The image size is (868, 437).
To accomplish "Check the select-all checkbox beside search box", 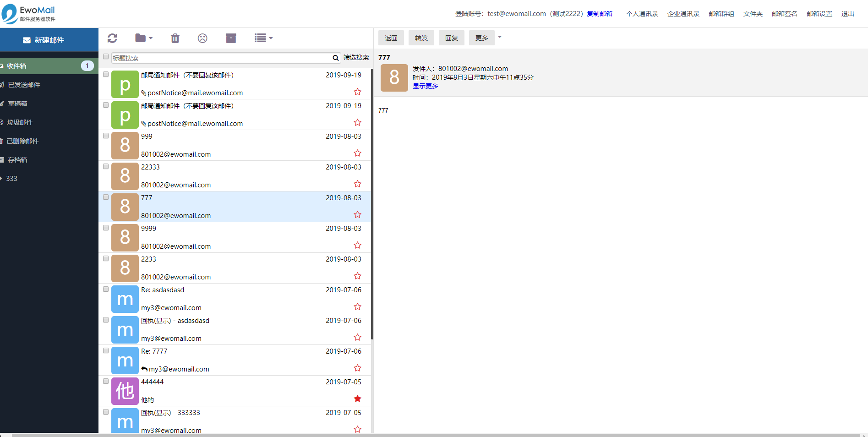I will (106, 57).
